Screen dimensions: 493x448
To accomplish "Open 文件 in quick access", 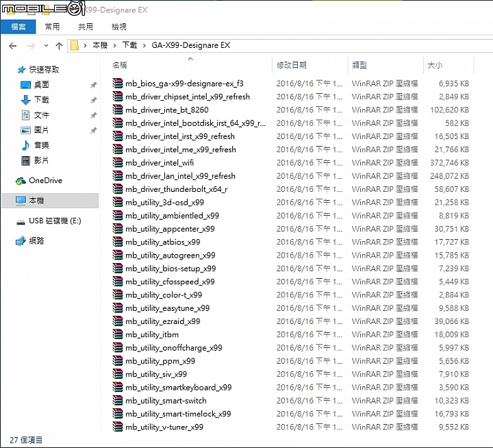I will tap(42, 115).
